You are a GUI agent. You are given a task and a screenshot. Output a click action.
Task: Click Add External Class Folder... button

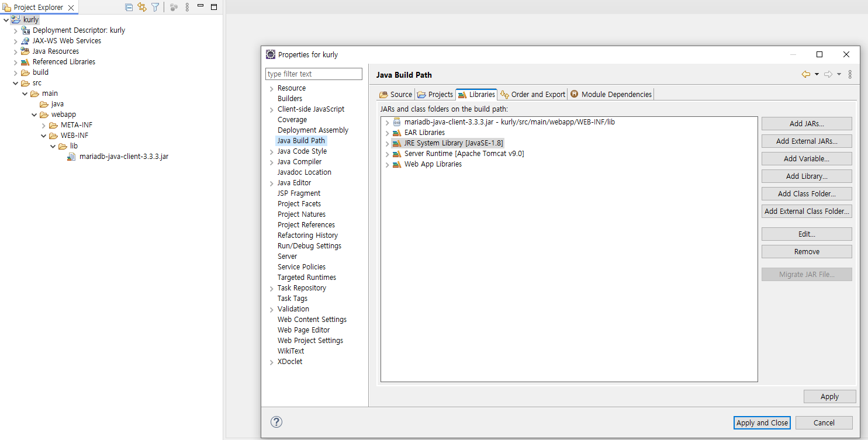pyautogui.click(x=807, y=211)
